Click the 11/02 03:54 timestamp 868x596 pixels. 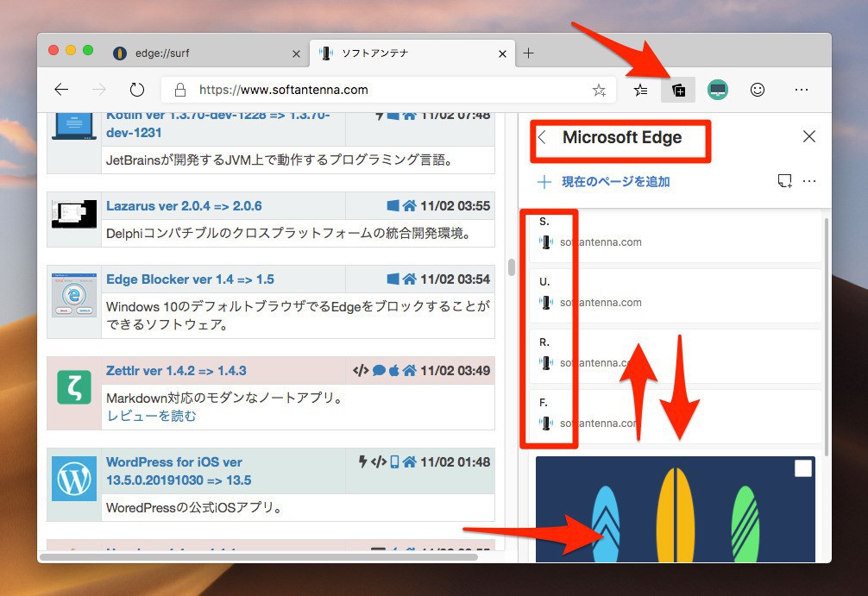click(x=455, y=279)
